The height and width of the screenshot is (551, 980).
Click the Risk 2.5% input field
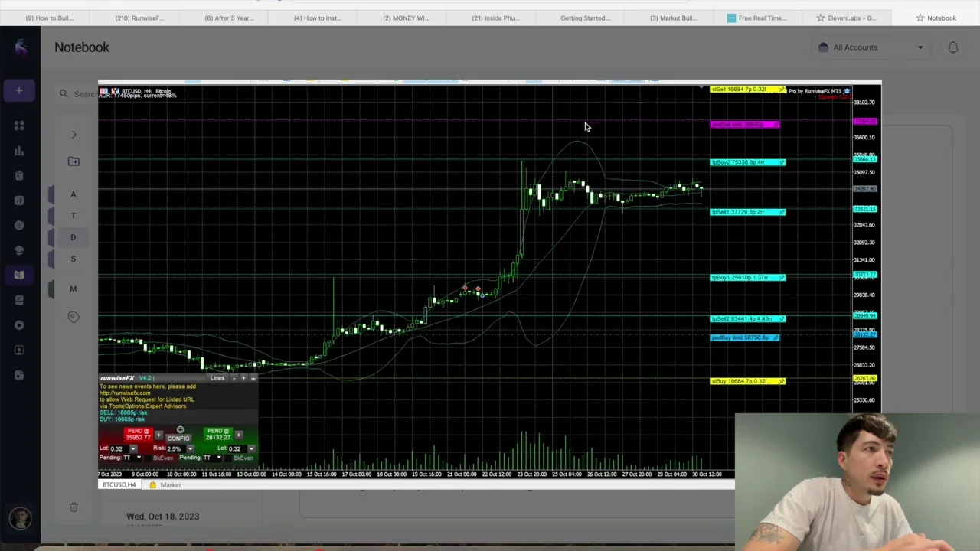[175, 448]
